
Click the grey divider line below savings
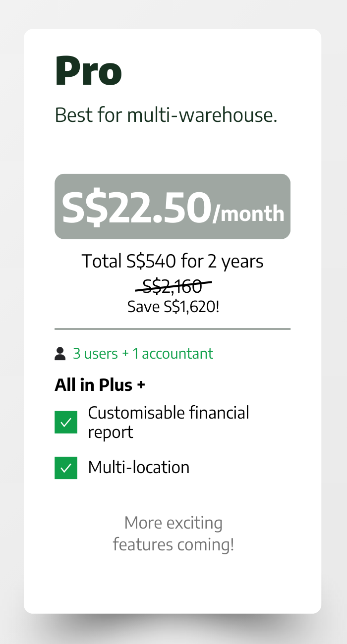173,328
